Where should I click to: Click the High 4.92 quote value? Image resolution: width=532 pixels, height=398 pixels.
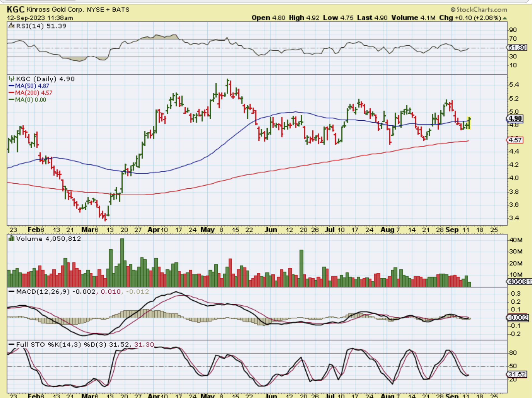point(304,18)
